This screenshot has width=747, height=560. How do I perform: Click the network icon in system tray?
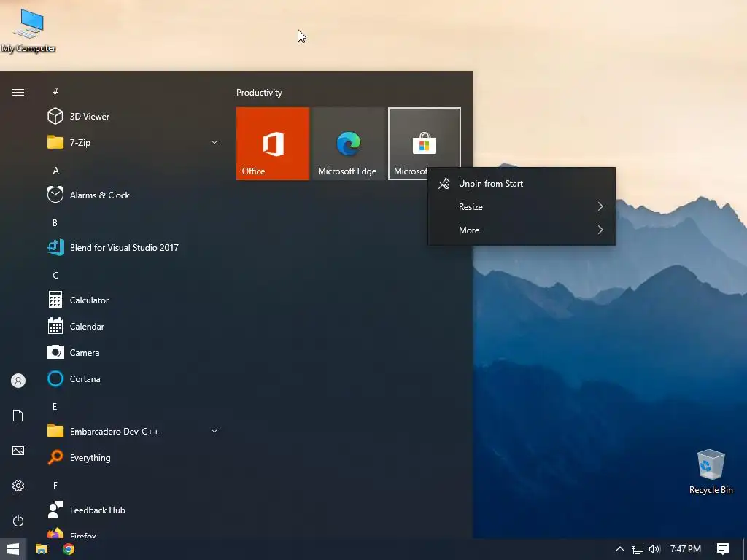(x=637, y=549)
